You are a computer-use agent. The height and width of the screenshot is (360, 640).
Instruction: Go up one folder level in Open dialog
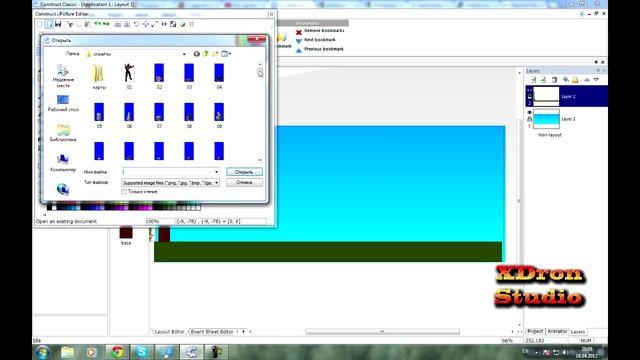(206, 54)
